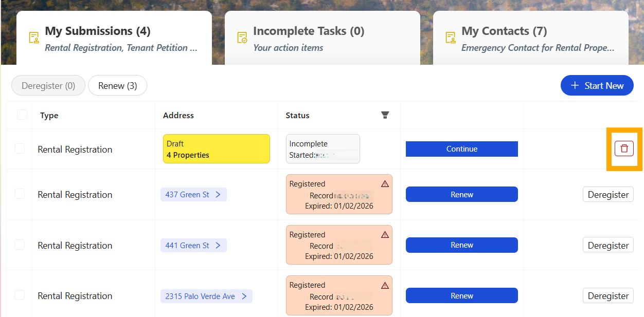Expand the 2315 Palo Verde Ave address chevron
Image resolution: width=644 pixels, height=317 pixels.
pos(244,296)
